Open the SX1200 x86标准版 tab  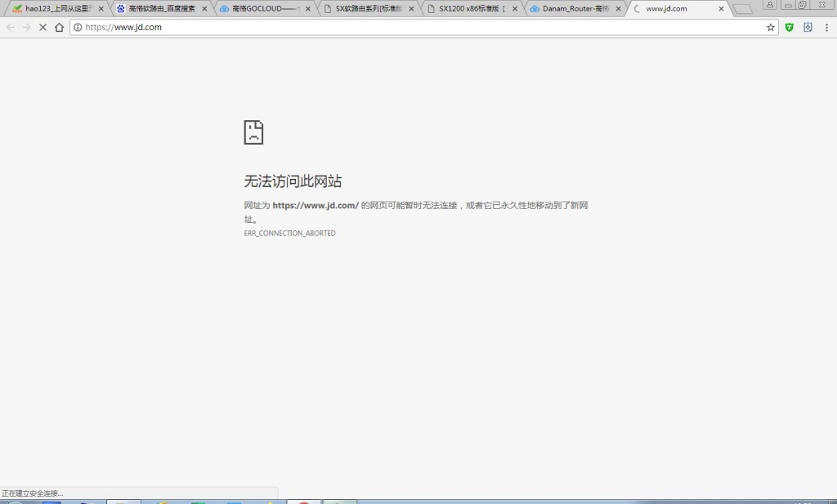(472, 8)
